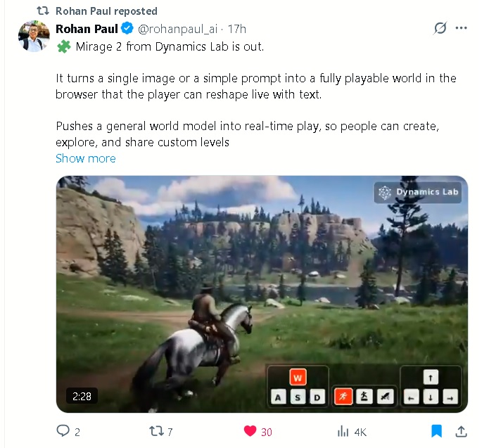Open the @rohanpaul_ai handle link
The image size is (489, 448).
click(177, 29)
